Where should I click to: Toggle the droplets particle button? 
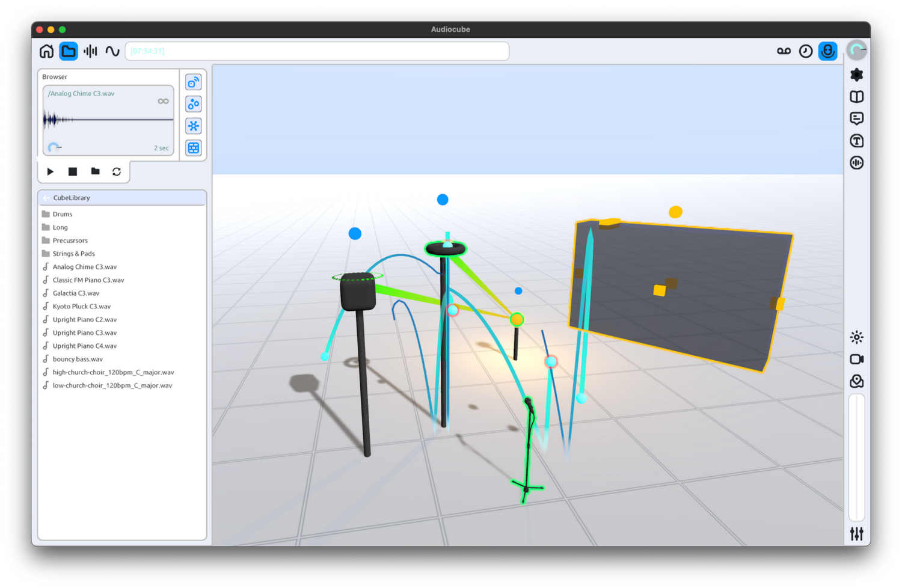pyautogui.click(x=194, y=104)
